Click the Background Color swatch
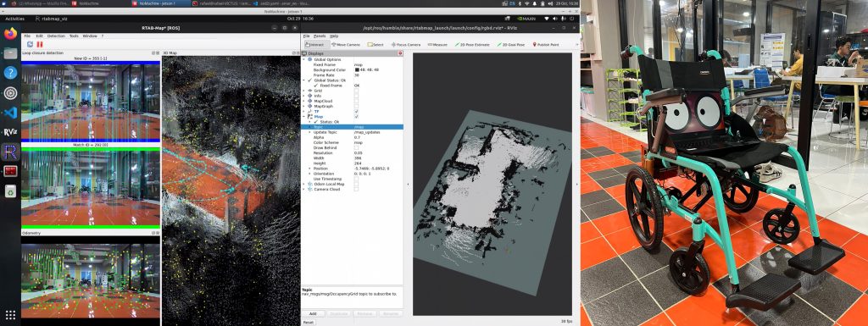 point(357,70)
